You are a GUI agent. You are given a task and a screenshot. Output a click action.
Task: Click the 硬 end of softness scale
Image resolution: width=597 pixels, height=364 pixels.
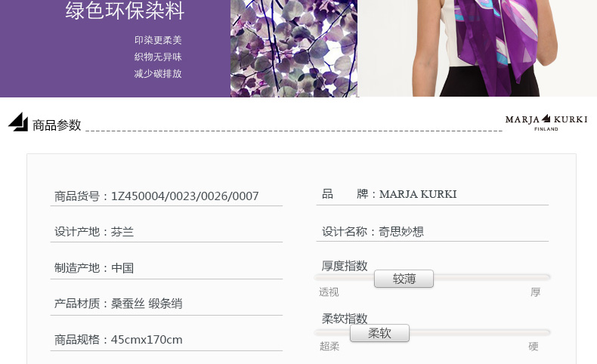tap(533, 347)
